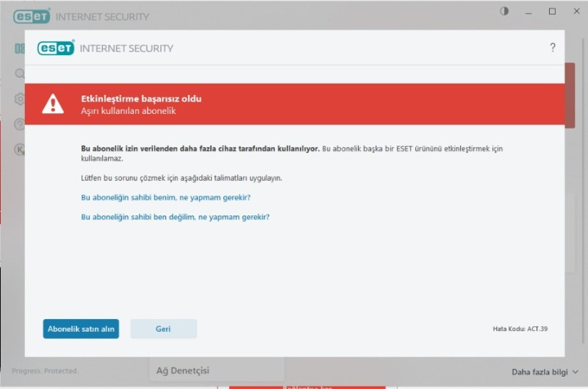Click the sidebar help circle icon

pyautogui.click(x=19, y=124)
